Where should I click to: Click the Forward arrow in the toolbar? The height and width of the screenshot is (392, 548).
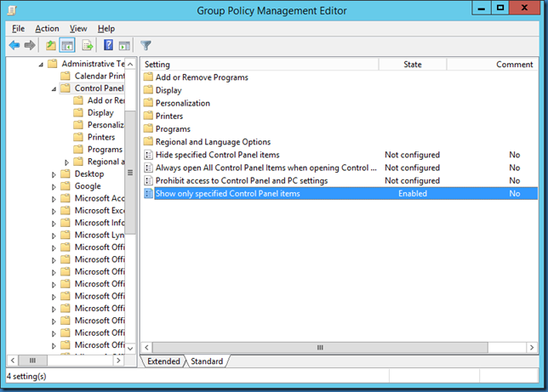click(x=30, y=45)
